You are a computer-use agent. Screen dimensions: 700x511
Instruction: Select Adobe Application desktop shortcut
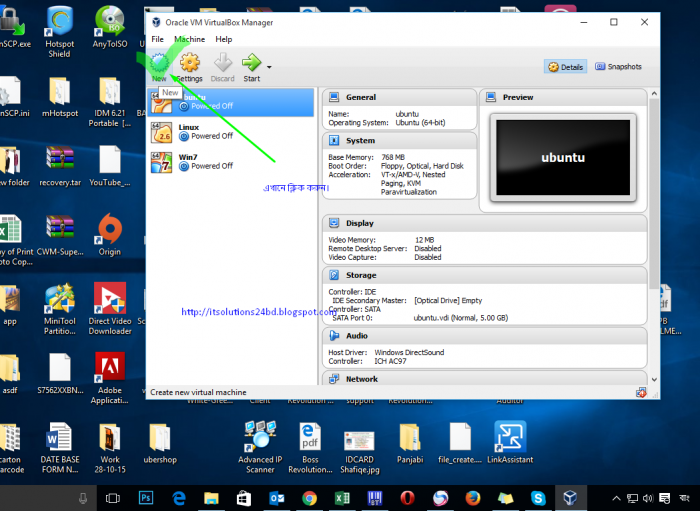[x=110, y=378]
